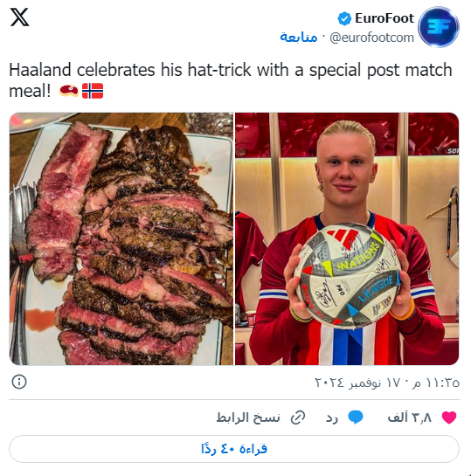The image size is (471, 476).
Task: Like the tweet with heart icon
Action: [x=449, y=417]
